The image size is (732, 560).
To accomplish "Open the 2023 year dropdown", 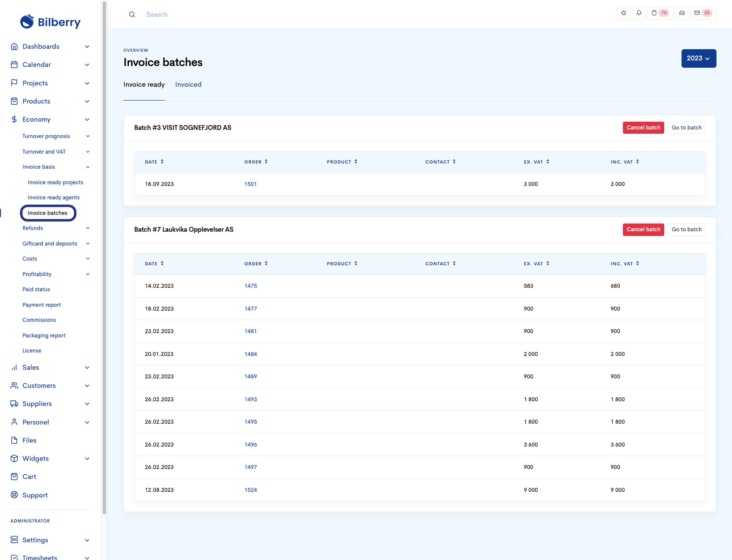I will pos(699,58).
